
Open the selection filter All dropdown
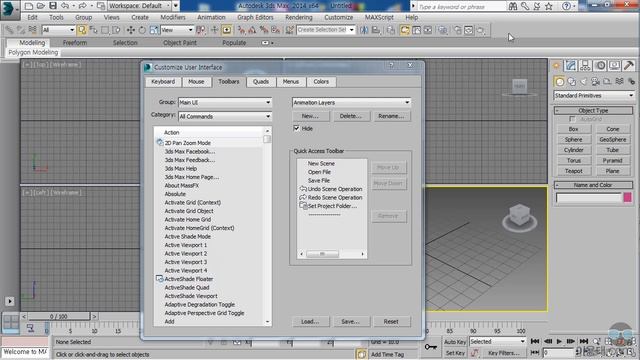(x=58, y=30)
